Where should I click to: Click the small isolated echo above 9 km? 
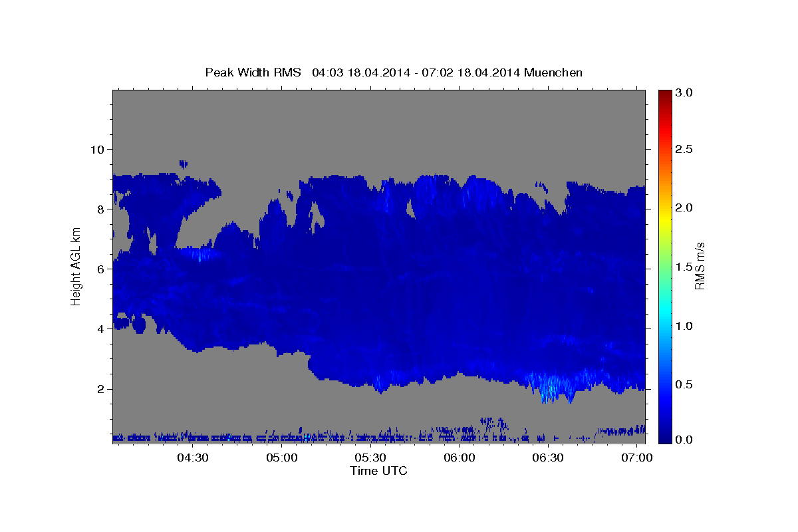tap(184, 163)
